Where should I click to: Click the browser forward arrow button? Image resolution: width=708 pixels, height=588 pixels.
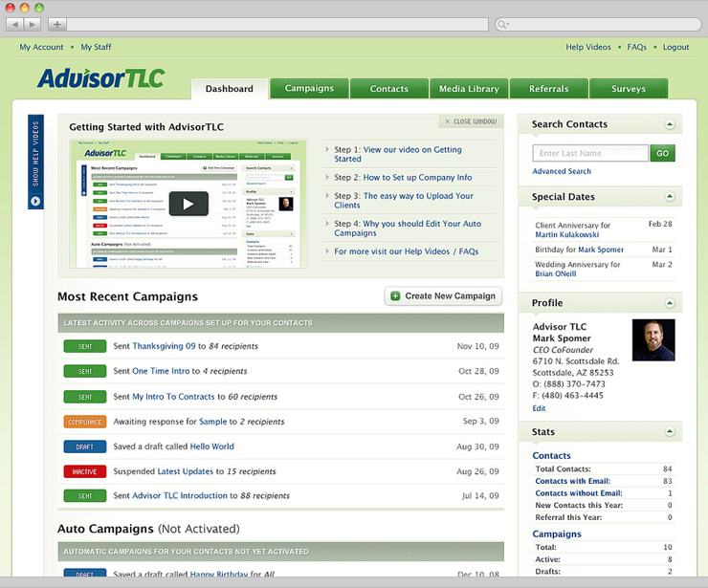[33, 24]
